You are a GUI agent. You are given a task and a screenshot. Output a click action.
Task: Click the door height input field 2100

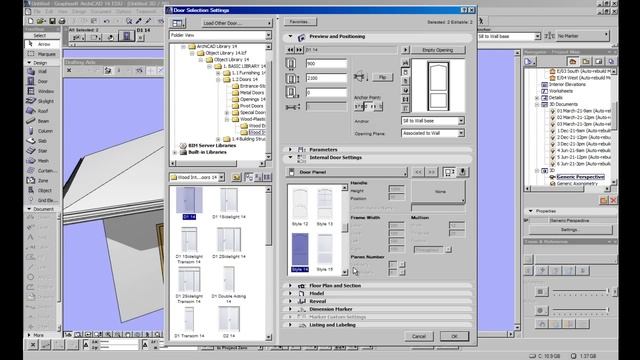(x=326, y=78)
